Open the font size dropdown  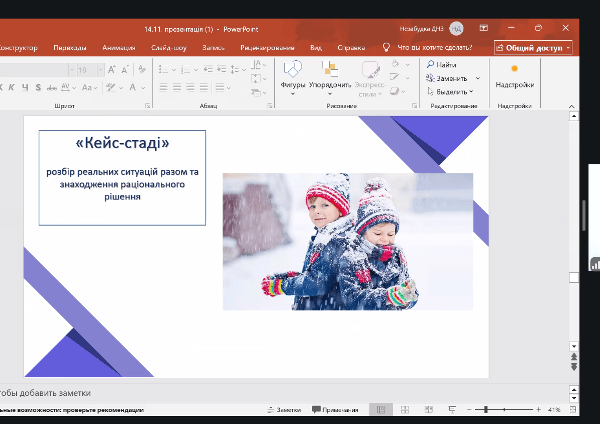click(99, 70)
